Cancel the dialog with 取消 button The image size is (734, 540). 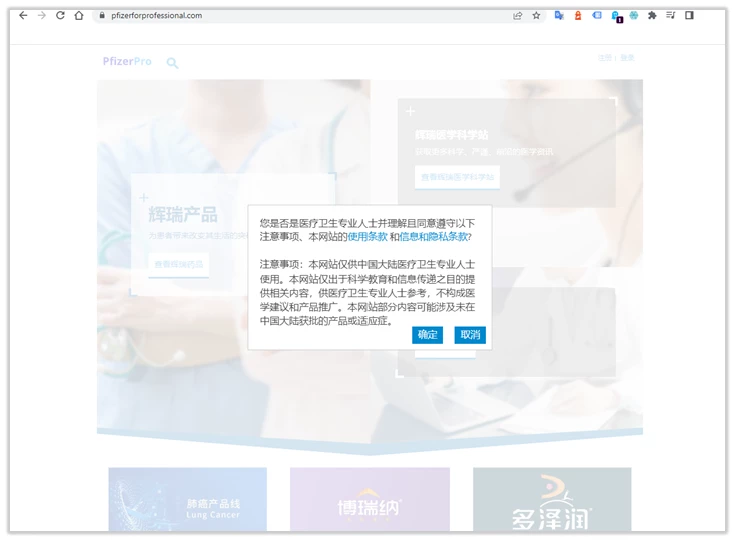click(470, 335)
